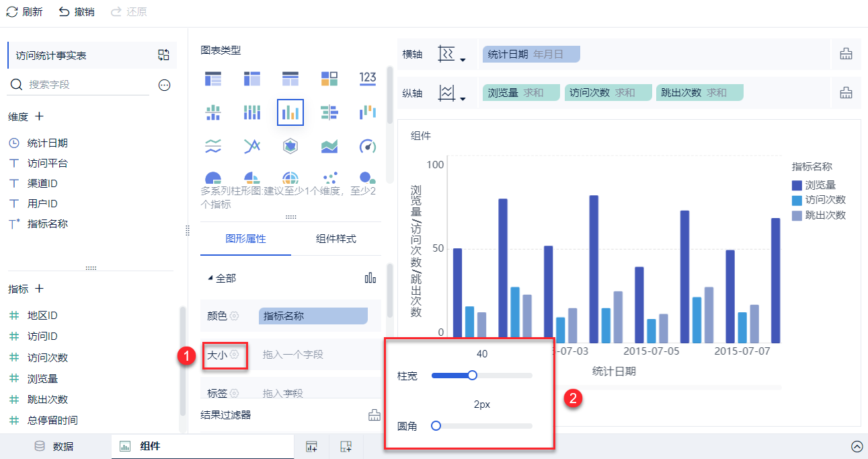Clear 结果过滤器 with its broom icon
Viewport: 868px width, 459px height.
(374, 415)
